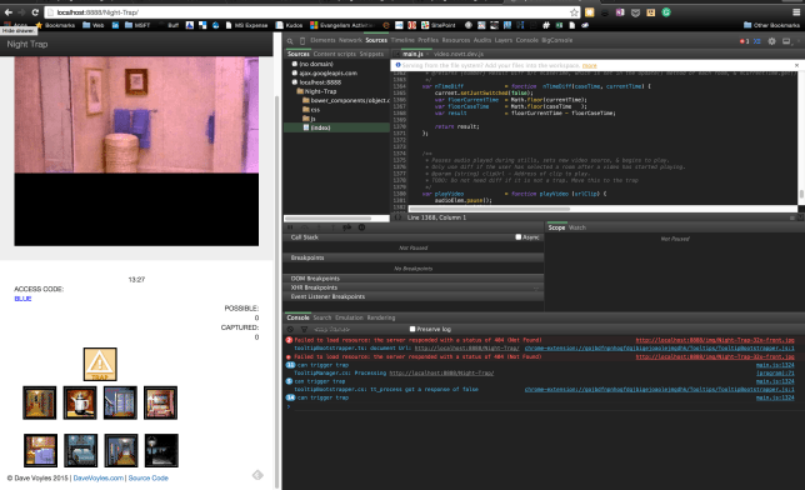This screenshot has height=490, width=805.
Task: Select the dark driveway room icon
Action: 160,450
